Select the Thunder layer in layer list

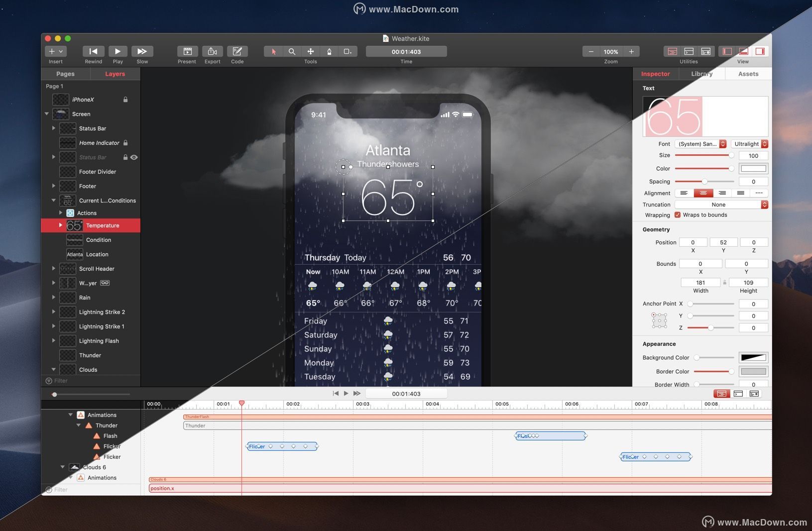tap(91, 355)
